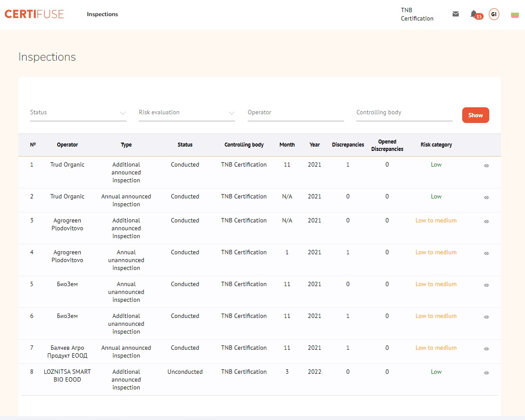View details of inspection row 7
Image resolution: width=525 pixels, height=420 pixels.
pyautogui.click(x=486, y=349)
